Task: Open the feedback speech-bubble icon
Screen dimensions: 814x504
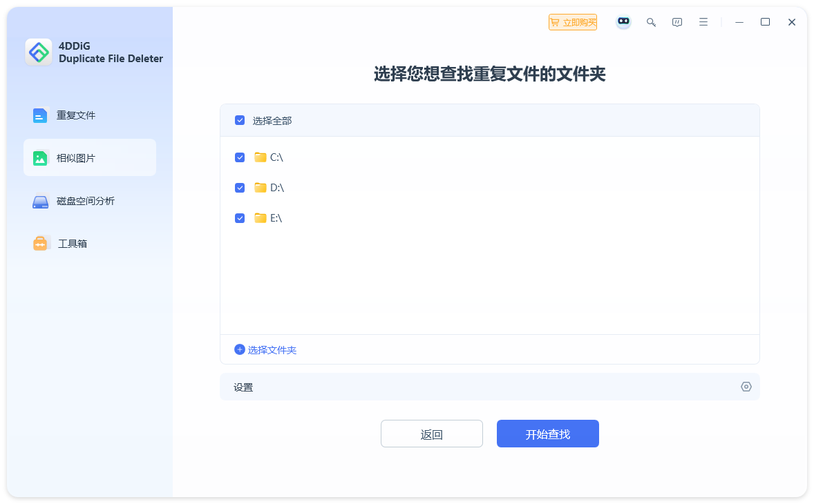Action: coord(676,21)
